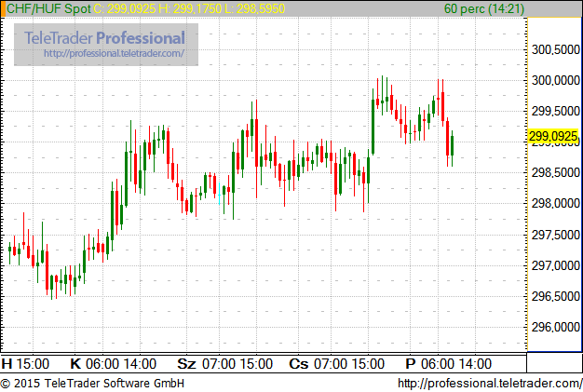Screen dimensions: 583x392
Task: Click the H 15:00 time axis label
Action: tap(25, 364)
